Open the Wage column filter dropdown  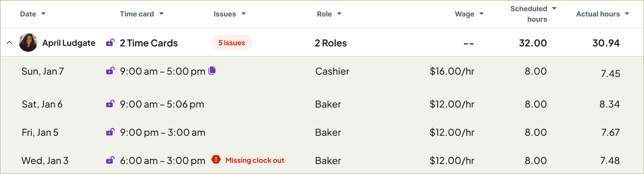[x=482, y=14]
